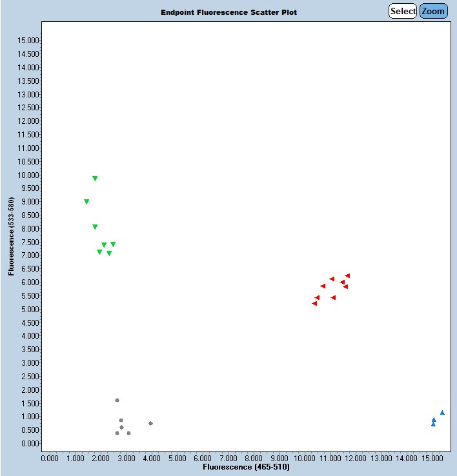Select the topmost green triangle data point
The width and height of the screenshot is (457, 476).
[95, 178]
